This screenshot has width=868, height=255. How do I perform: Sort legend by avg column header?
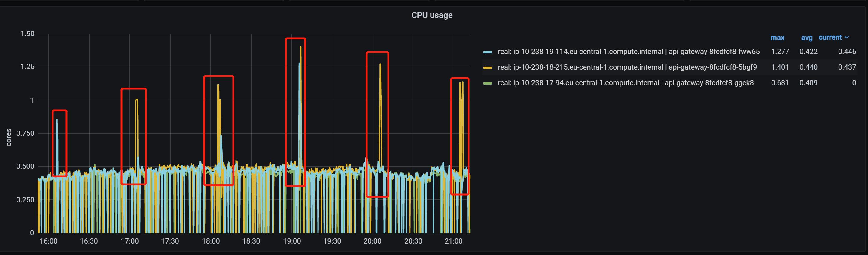tap(807, 38)
